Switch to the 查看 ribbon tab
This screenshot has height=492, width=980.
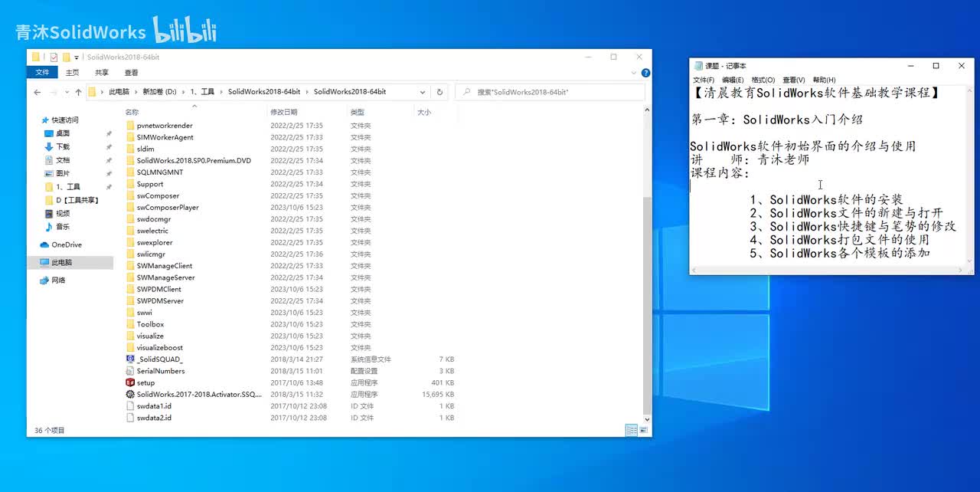[131, 73]
